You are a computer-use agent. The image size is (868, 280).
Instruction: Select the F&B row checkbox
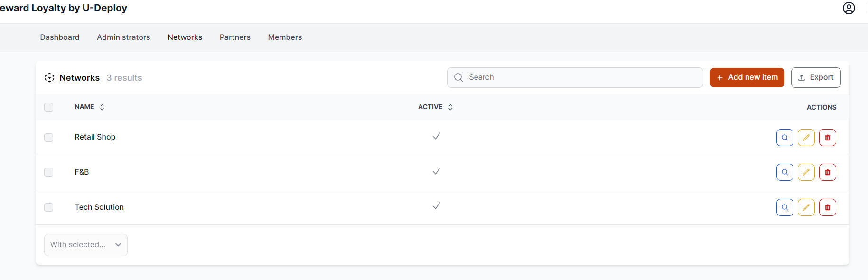tap(49, 172)
